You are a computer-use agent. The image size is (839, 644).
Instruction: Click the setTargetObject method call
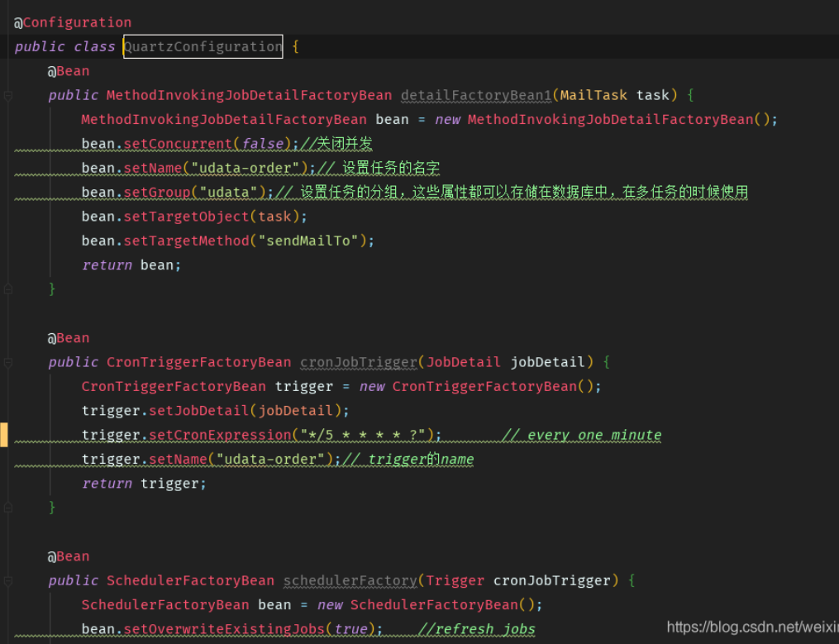(x=187, y=217)
